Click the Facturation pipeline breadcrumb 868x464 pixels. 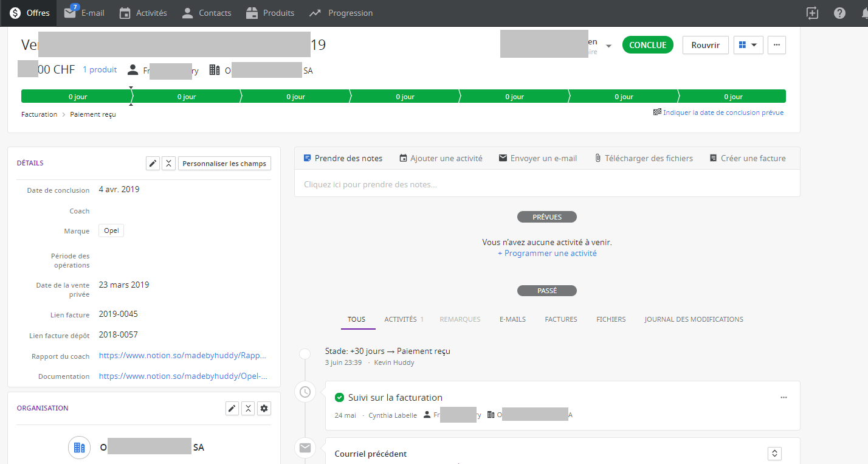[x=39, y=114]
